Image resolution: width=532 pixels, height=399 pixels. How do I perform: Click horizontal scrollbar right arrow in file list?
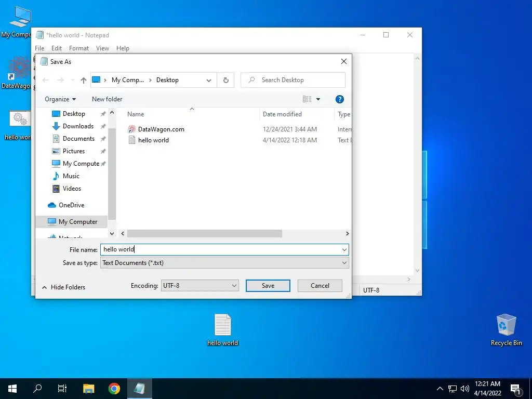(x=347, y=233)
